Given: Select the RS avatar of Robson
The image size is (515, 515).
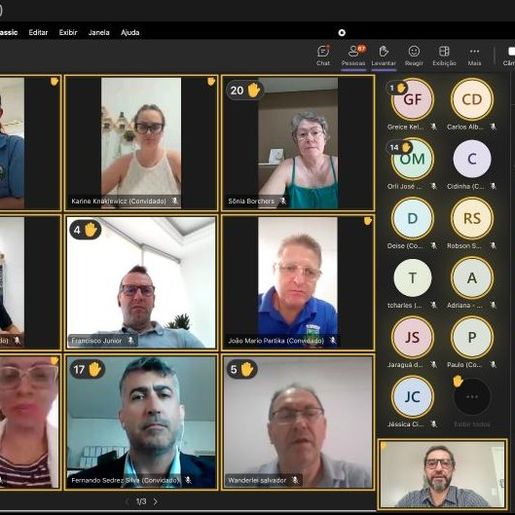Looking at the screenshot, I should (472, 218).
